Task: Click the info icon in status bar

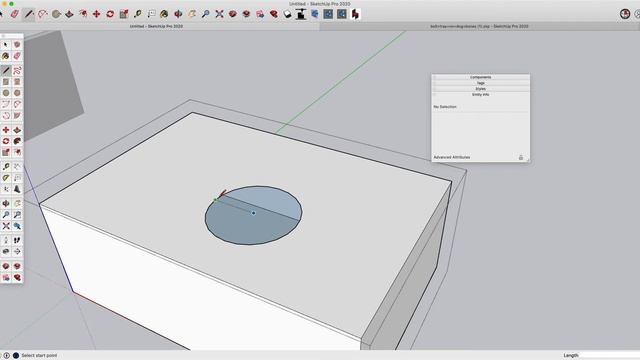Action: click(x=7, y=356)
